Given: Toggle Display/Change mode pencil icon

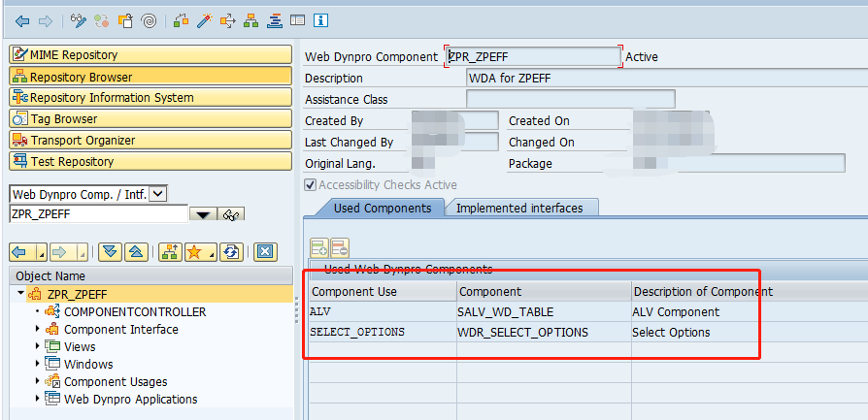Looking at the screenshot, I should point(80,21).
